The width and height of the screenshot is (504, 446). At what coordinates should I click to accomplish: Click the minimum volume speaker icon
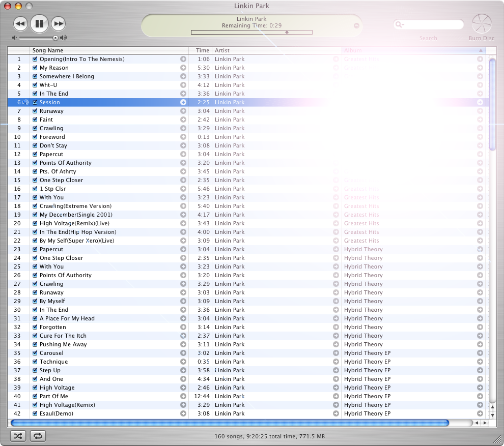14,38
